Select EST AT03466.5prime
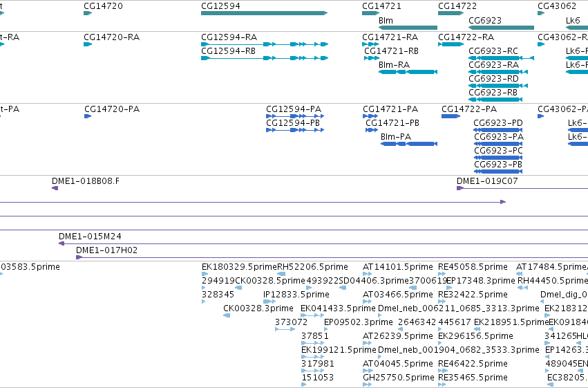Screen dimensions: 588x388 (397, 295)
